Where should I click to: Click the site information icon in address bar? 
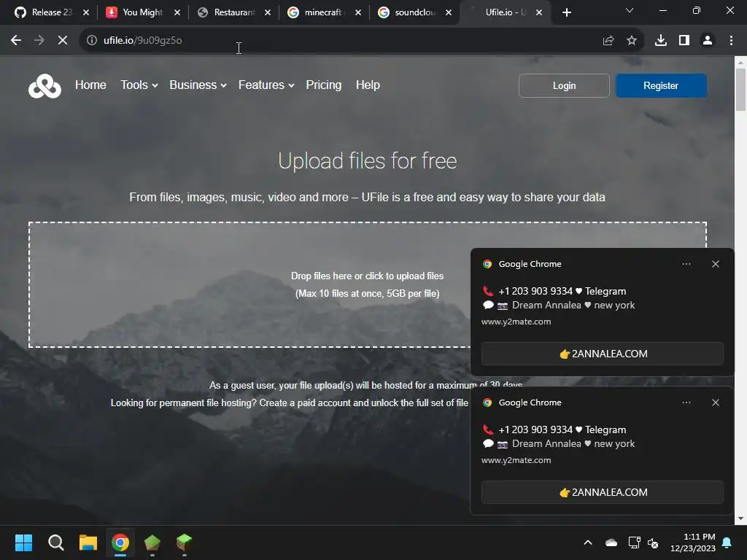(x=91, y=41)
